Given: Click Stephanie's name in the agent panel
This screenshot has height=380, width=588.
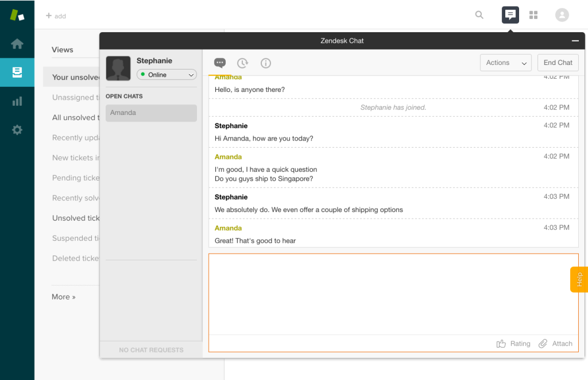Looking at the screenshot, I should (x=154, y=60).
